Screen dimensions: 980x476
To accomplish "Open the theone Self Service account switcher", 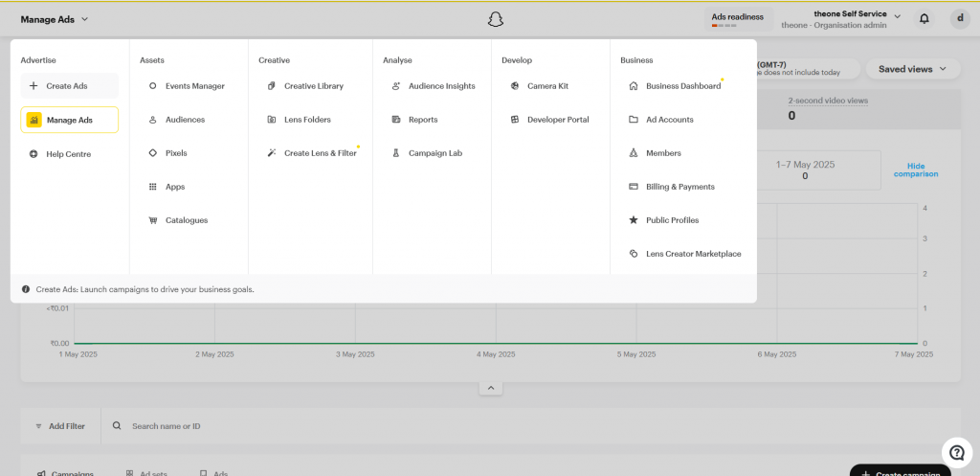I will [x=839, y=19].
